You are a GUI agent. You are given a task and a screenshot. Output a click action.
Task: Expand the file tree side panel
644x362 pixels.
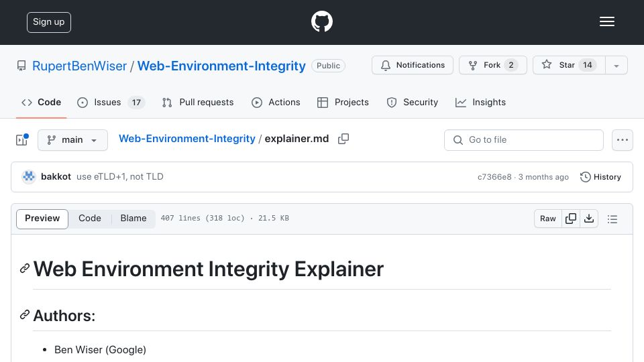tap(21, 140)
